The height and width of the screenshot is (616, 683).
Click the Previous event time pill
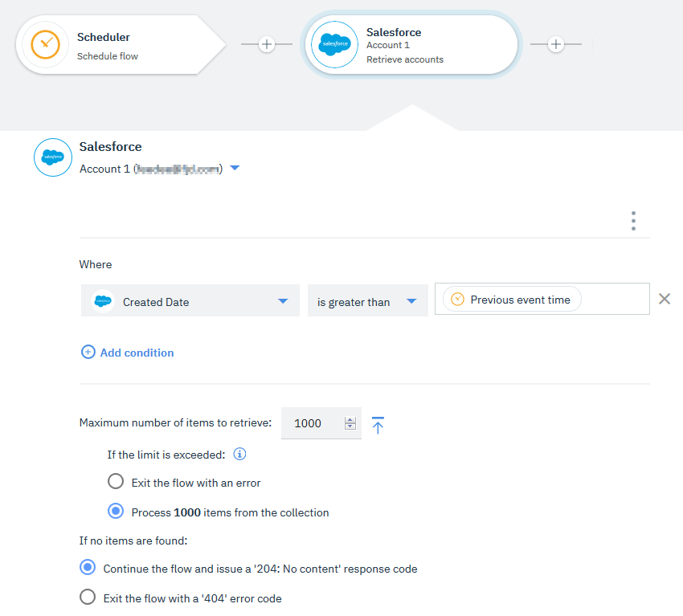point(513,300)
